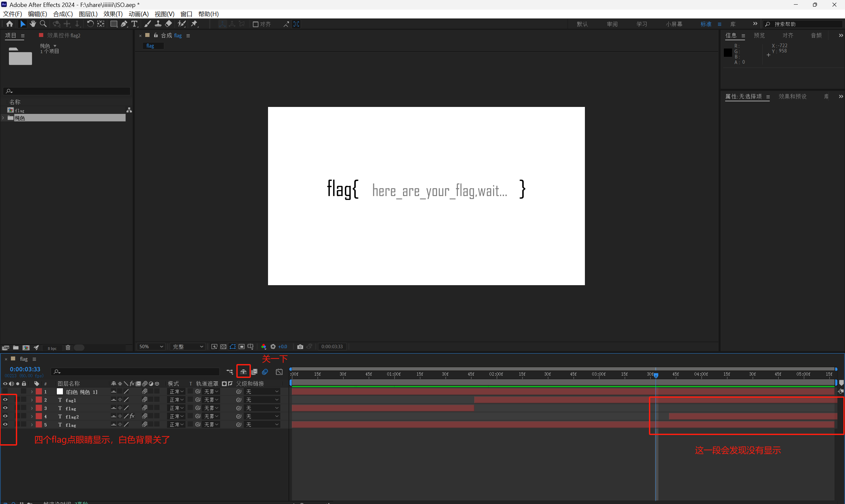This screenshot has height=504, width=845.
Task: Select the Rotation tool
Action: pyautogui.click(x=90, y=24)
